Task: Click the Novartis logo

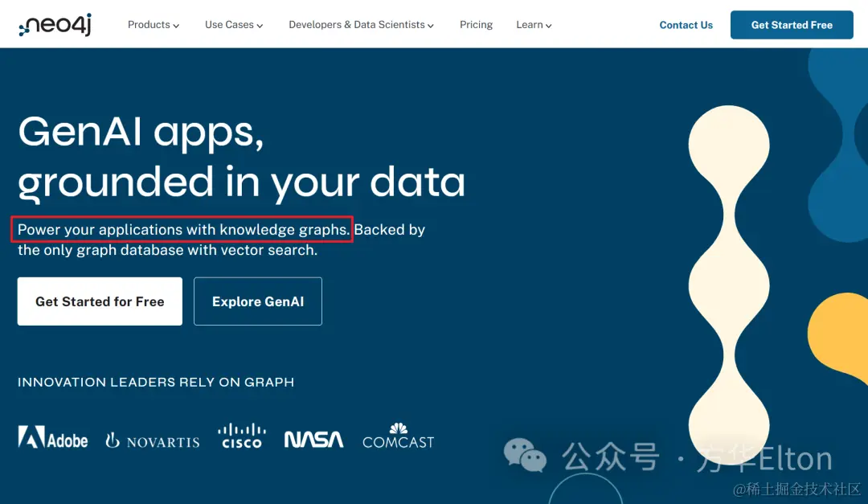Action: click(x=152, y=440)
